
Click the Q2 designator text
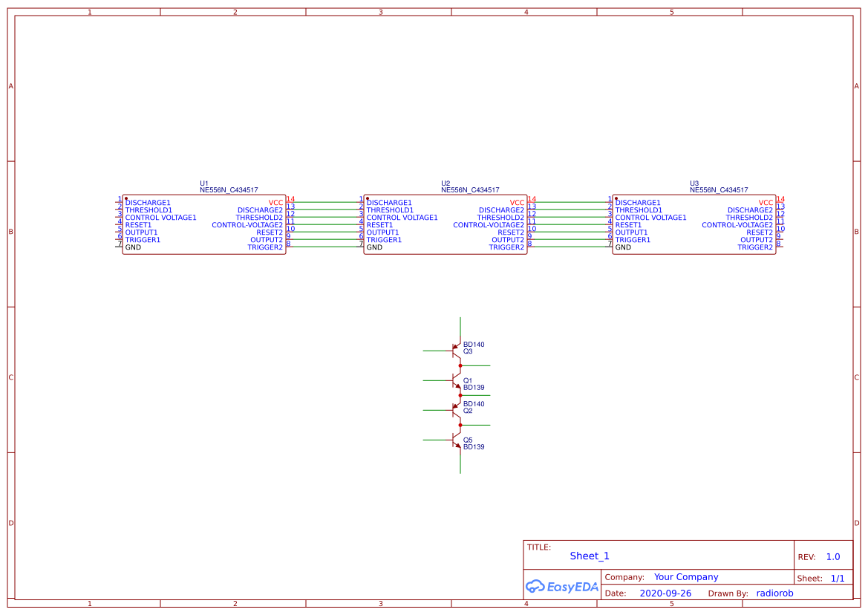coord(468,411)
